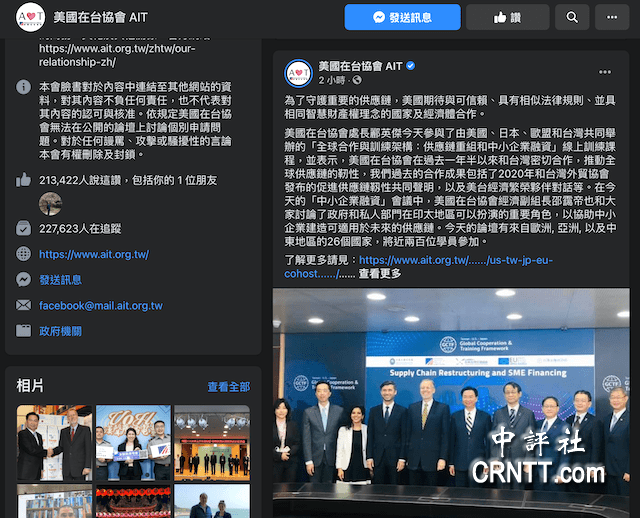Click the sidebar 發送訊息 link
This screenshot has height=518, width=640.
tap(60, 280)
